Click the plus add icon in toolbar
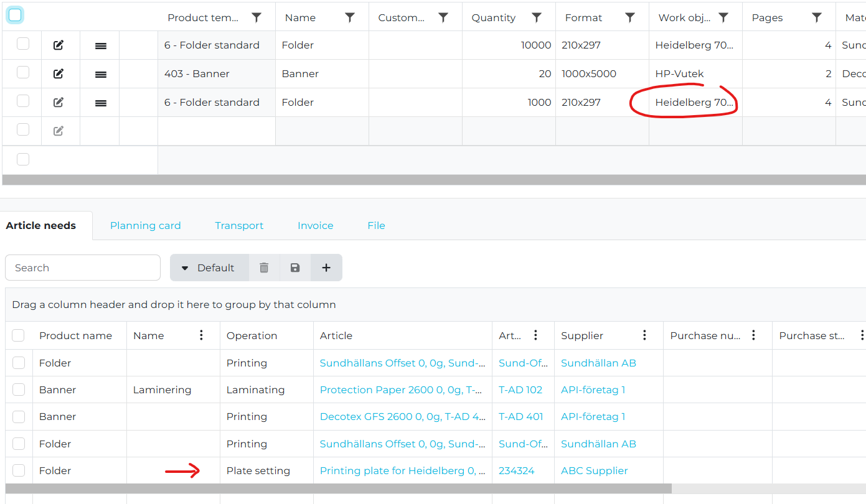Viewport: 866px width, 504px height. 326,268
